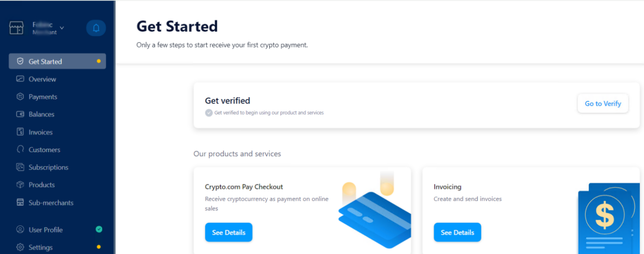The height and width of the screenshot is (254, 644).
Task: See Details for Crypto.com Pay Checkout
Action: tap(228, 232)
